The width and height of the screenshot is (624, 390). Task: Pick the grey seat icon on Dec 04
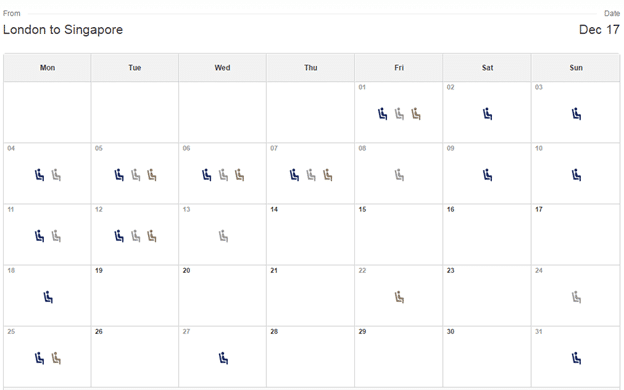tap(56, 175)
